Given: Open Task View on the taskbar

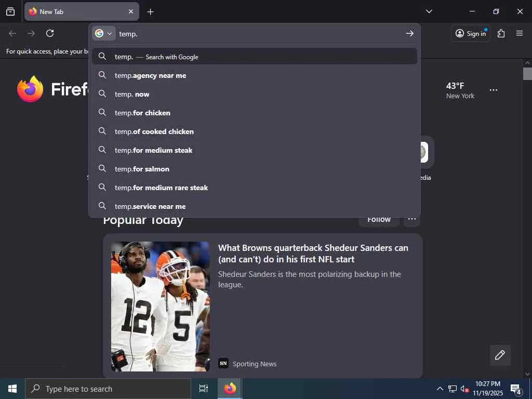Looking at the screenshot, I should point(203,389).
